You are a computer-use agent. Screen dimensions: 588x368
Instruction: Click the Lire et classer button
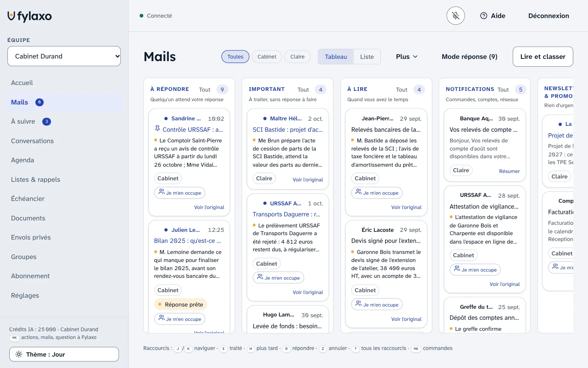[543, 57]
